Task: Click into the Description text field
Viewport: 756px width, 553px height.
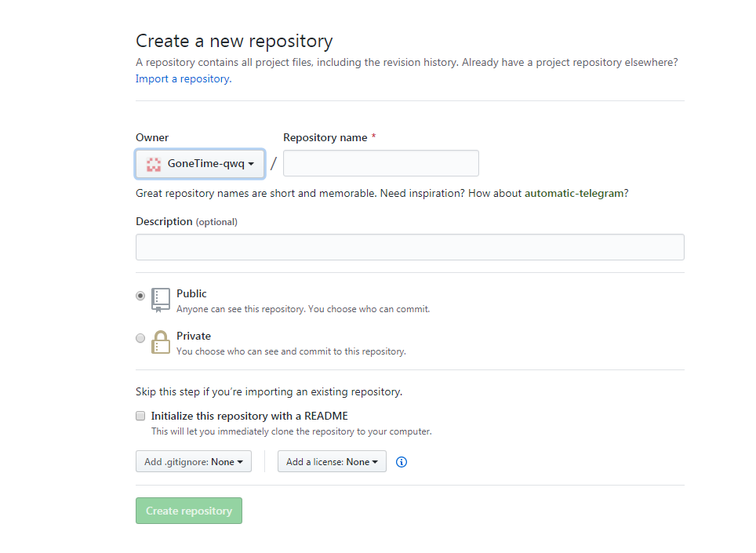Action: pos(409,247)
